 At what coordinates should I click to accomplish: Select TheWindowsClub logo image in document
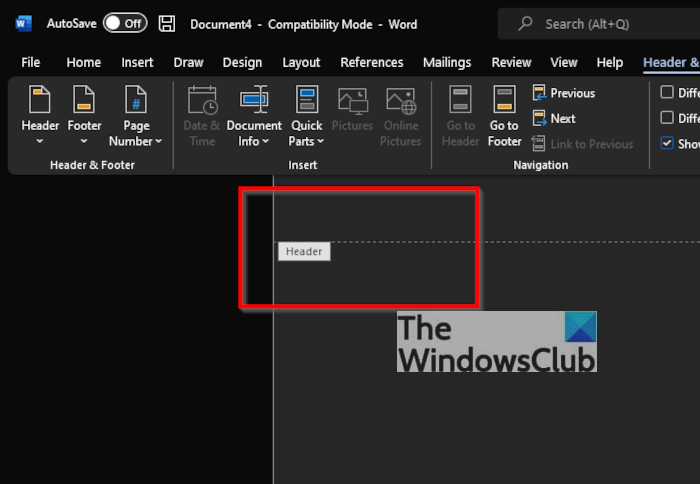click(496, 342)
